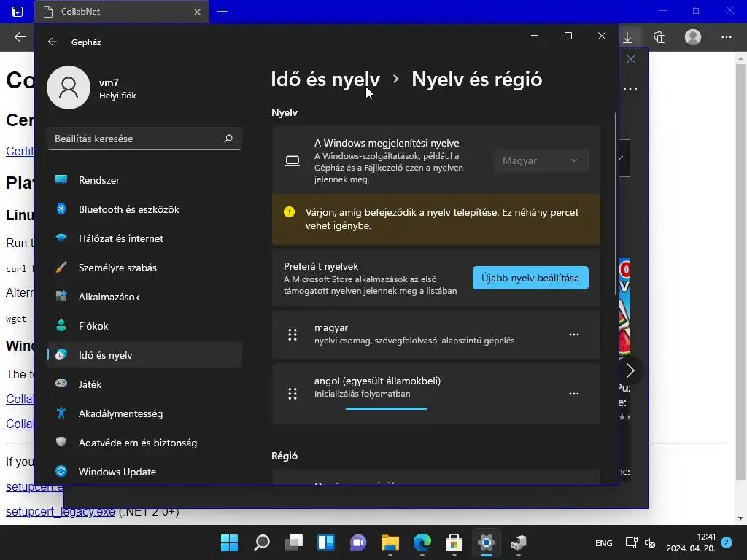Open taskbar Search
The height and width of the screenshot is (560, 747).
262,542
